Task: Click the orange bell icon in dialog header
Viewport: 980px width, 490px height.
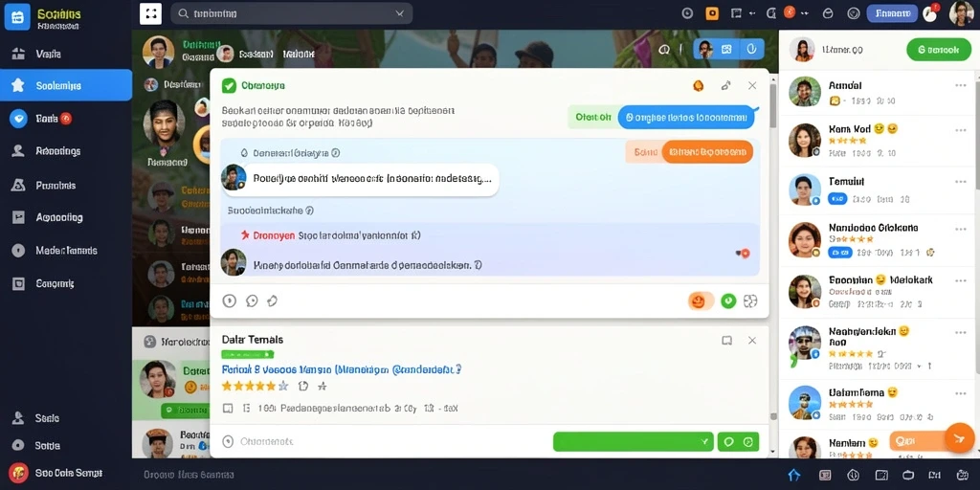Action: coord(698,85)
